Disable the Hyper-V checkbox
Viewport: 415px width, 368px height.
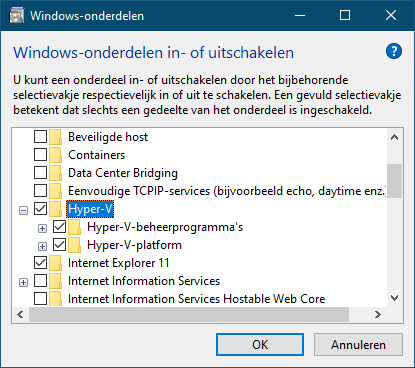[x=40, y=209]
